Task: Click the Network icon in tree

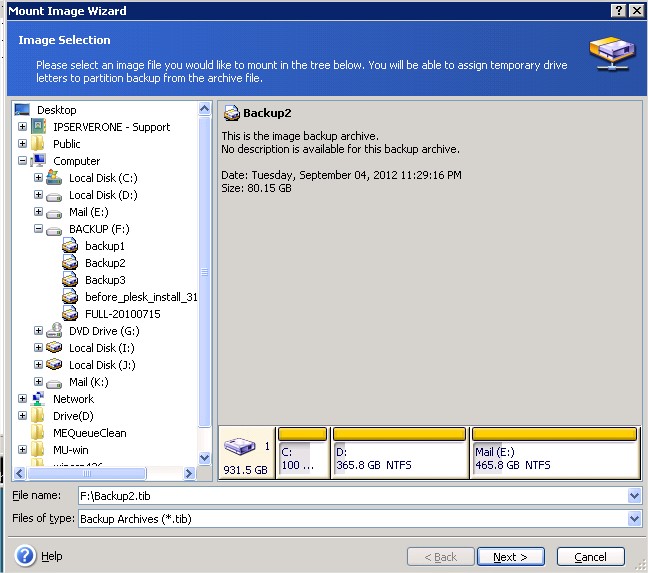Action: point(38,399)
